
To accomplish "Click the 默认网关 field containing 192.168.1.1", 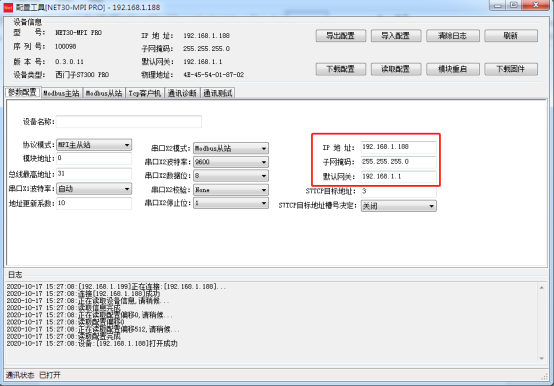I will coord(399,177).
